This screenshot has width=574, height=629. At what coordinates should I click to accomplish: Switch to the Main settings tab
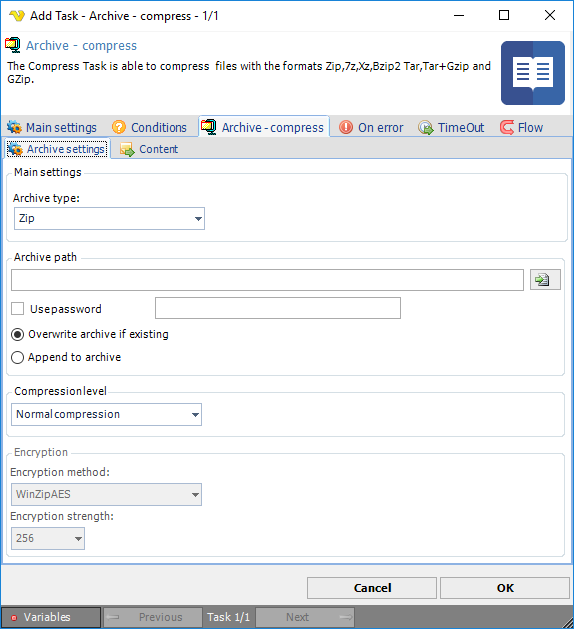pyautogui.click(x=52, y=128)
